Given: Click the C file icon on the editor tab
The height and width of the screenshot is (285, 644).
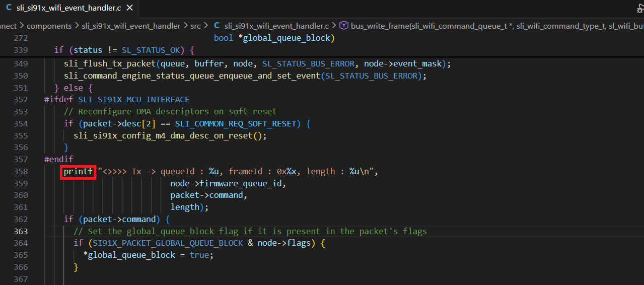Looking at the screenshot, I should (x=9, y=8).
